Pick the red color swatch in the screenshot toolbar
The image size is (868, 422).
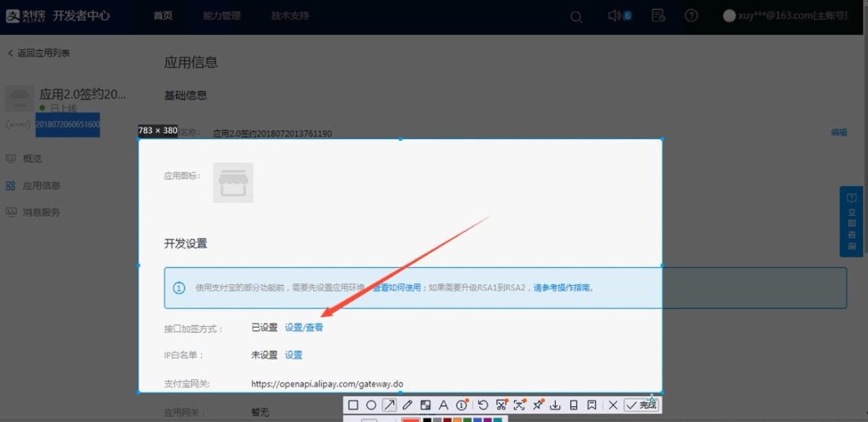click(411, 419)
